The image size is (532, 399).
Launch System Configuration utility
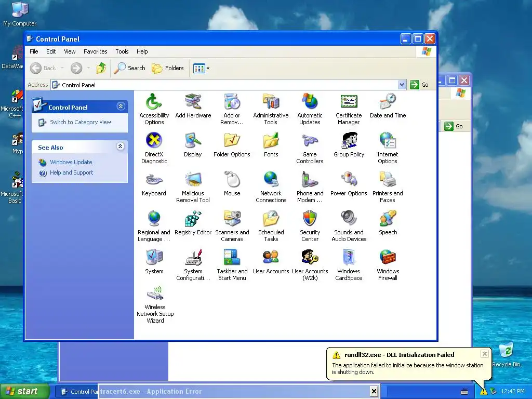[193, 265]
